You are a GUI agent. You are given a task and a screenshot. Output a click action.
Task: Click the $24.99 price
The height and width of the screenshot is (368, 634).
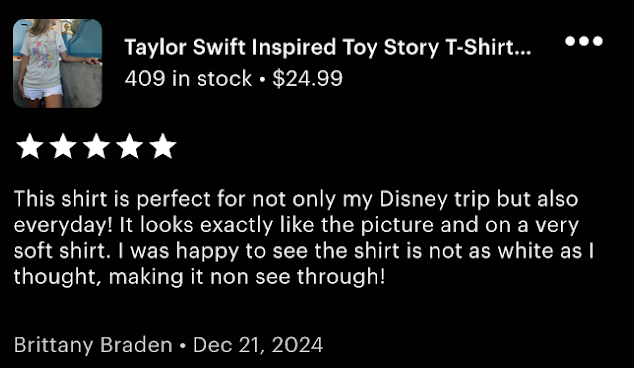click(x=307, y=78)
